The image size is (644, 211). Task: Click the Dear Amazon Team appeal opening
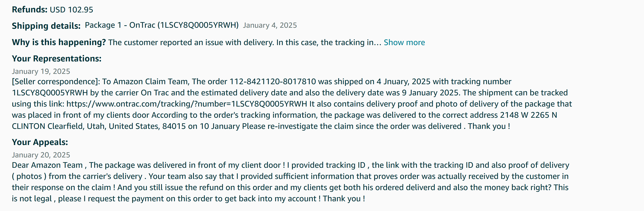47,165
